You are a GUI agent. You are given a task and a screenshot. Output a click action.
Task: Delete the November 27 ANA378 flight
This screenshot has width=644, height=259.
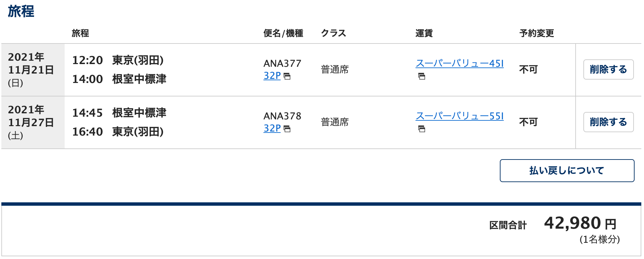click(x=608, y=122)
